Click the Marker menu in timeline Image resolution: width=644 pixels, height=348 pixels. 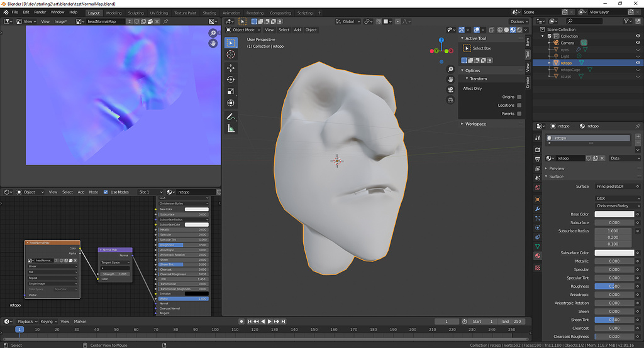click(80, 322)
